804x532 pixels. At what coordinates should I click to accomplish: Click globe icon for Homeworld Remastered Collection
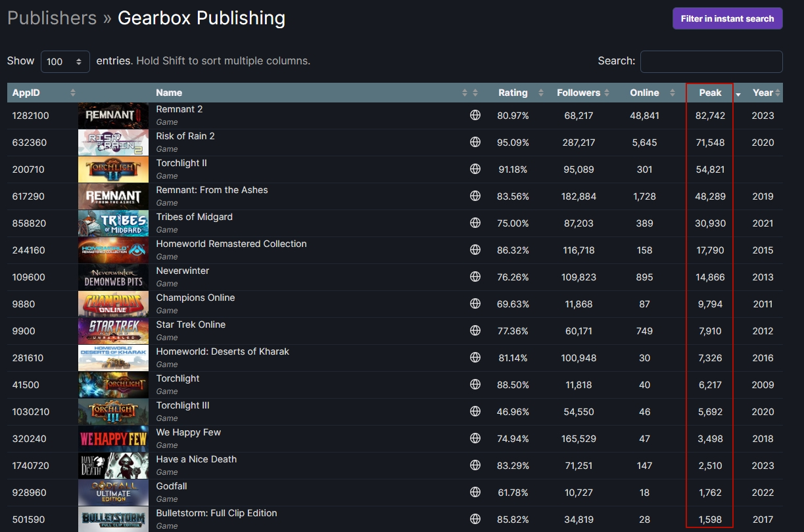pyautogui.click(x=475, y=250)
